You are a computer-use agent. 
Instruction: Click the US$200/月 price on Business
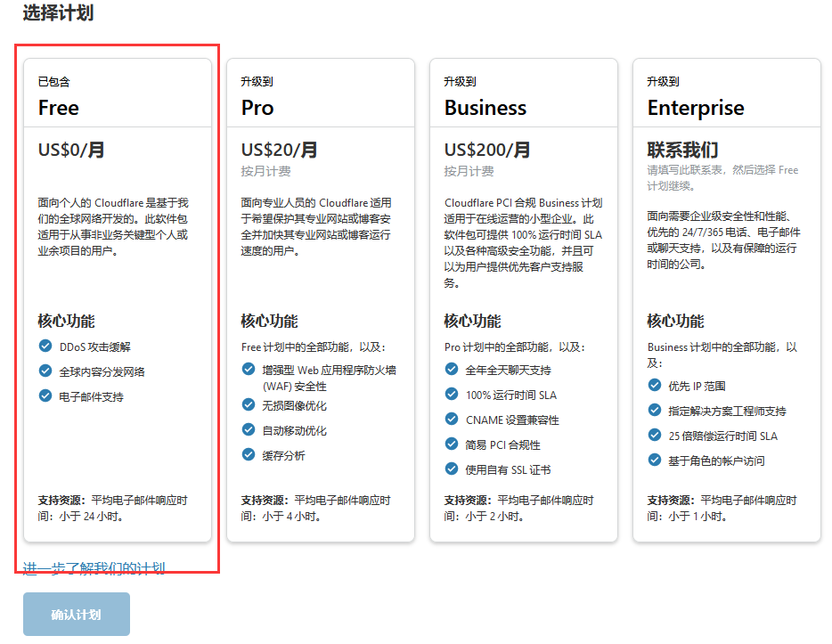(x=487, y=150)
